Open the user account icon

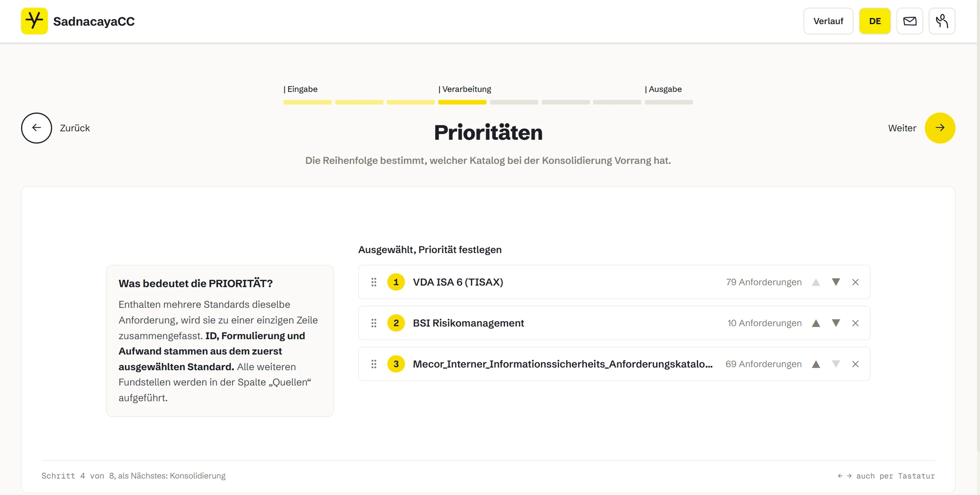(x=942, y=21)
